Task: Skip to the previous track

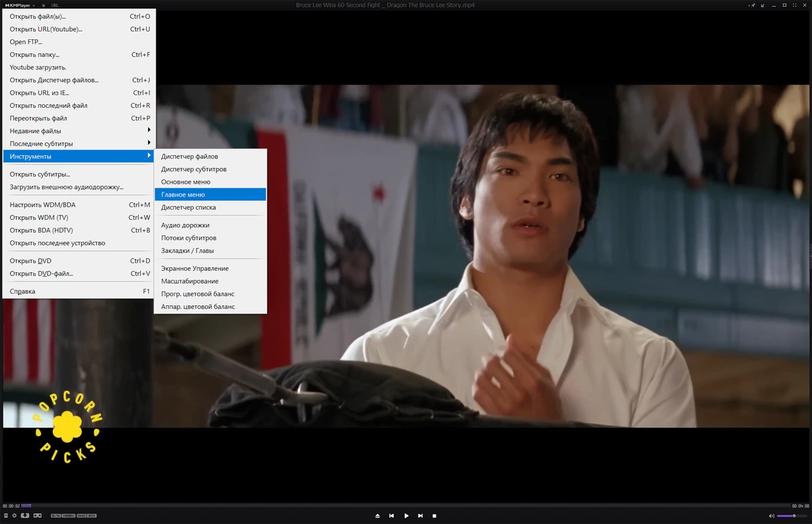Action: point(392,516)
